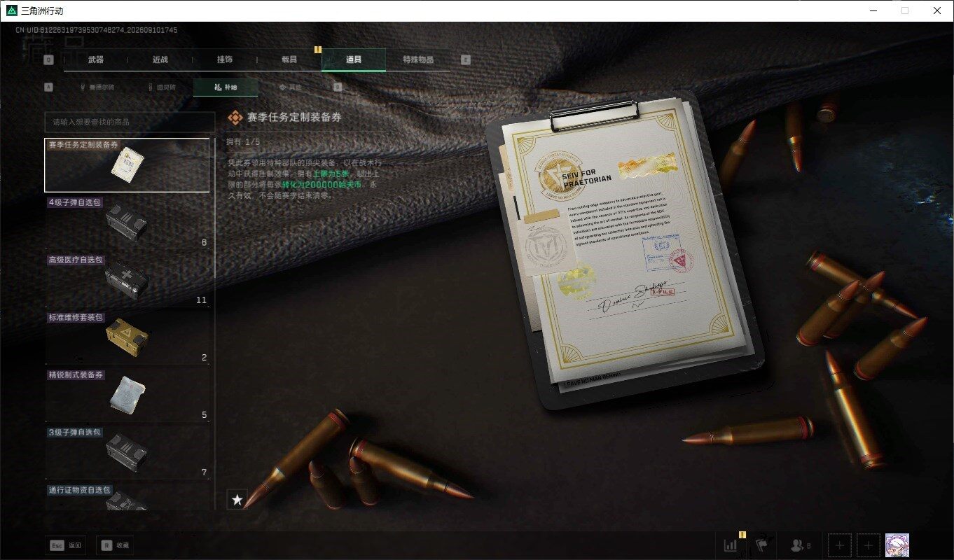Click the Esc 返回 button
This screenshot has width=954, height=560.
pos(66,545)
